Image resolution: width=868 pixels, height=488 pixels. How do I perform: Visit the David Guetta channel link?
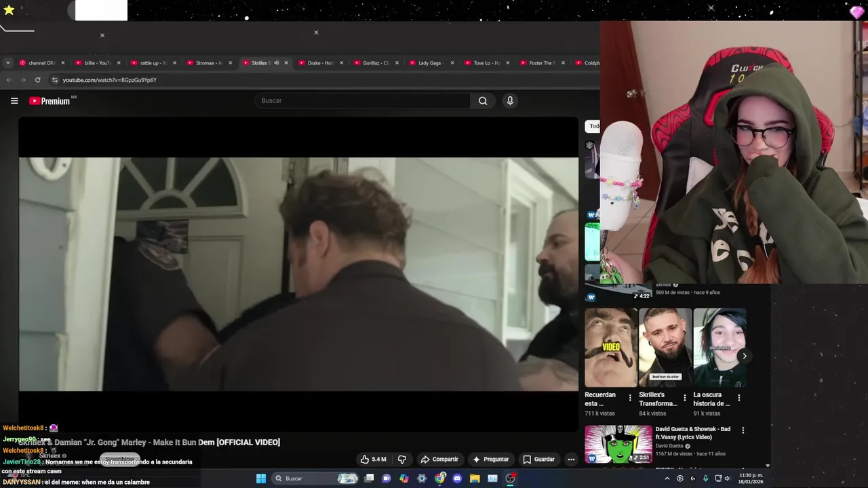[x=669, y=446]
